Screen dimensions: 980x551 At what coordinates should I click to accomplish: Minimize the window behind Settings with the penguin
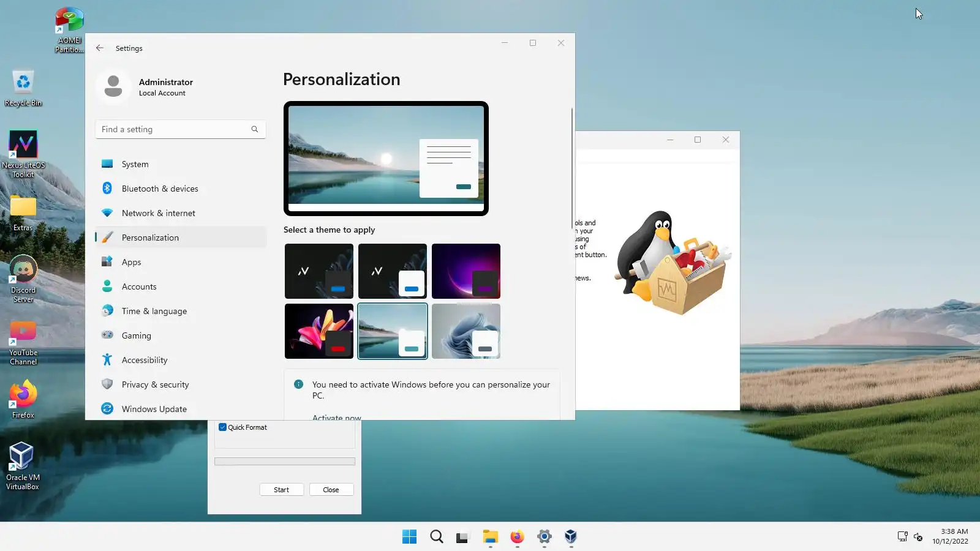coord(670,140)
